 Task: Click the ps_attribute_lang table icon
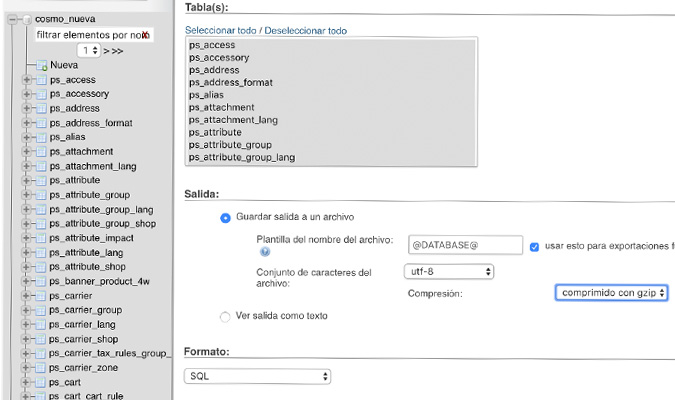tap(41, 253)
